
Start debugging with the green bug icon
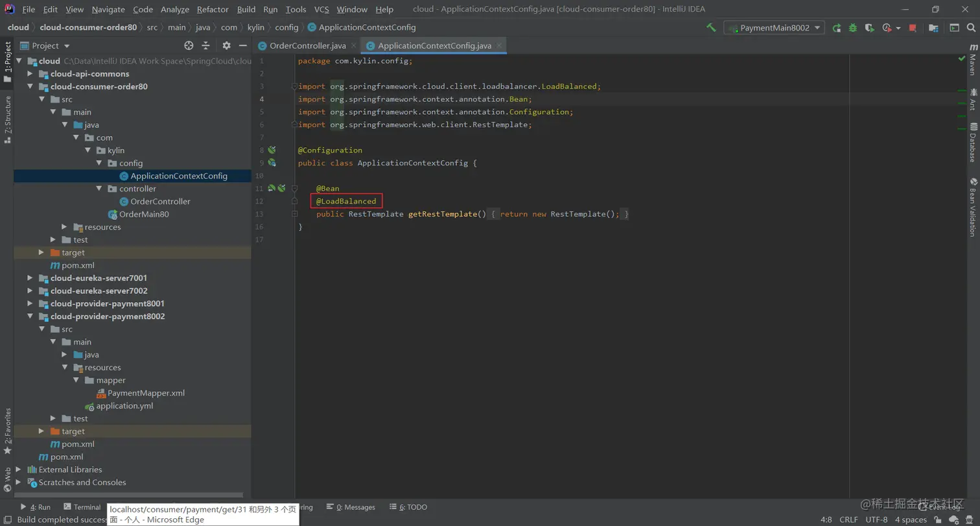coord(853,28)
